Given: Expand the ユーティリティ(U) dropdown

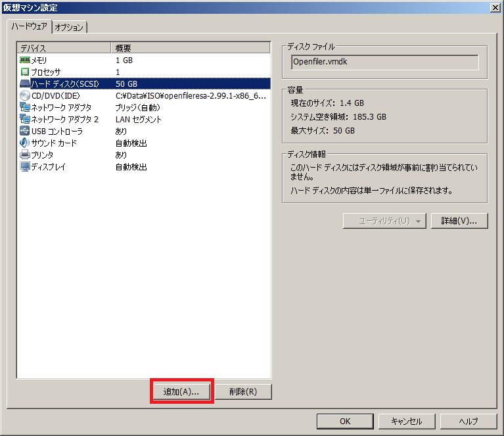Looking at the screenshot, I should coord(384,221).
